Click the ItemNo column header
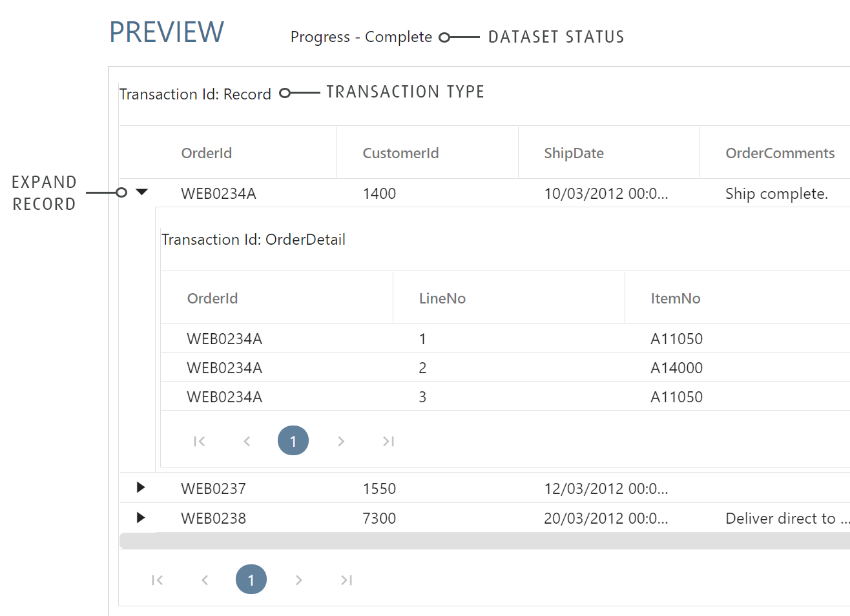Image resolution: width=850 pixels, height=616 pixels. point(676,298)
